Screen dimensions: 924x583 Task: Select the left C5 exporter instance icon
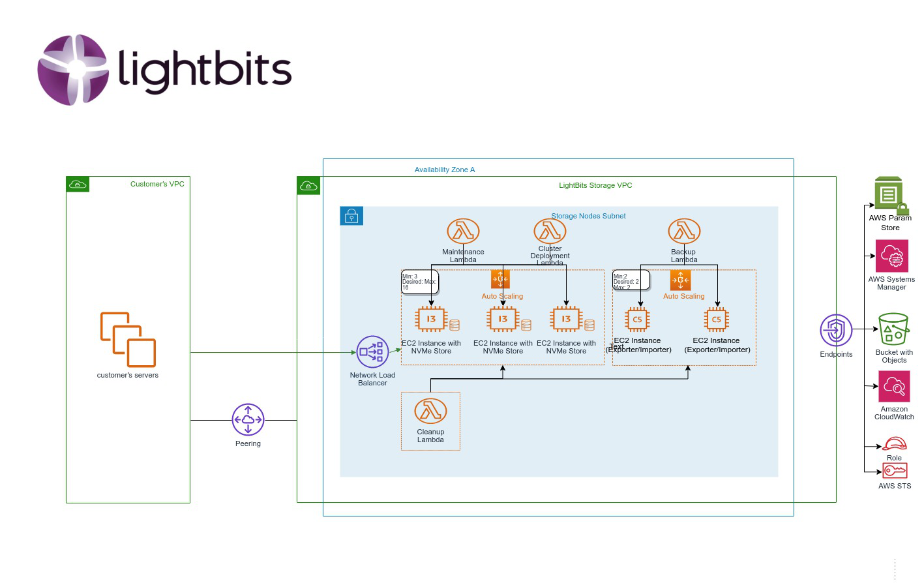click(x=637, y=320)
